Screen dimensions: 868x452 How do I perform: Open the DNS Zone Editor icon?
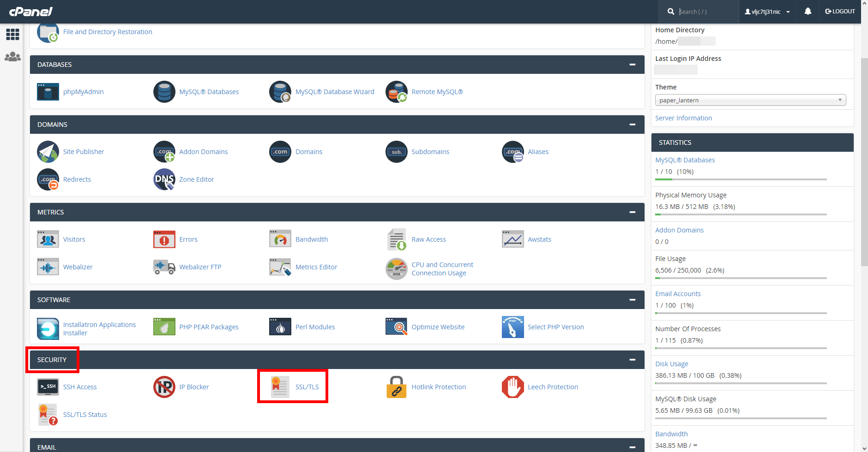click(164, 179)
